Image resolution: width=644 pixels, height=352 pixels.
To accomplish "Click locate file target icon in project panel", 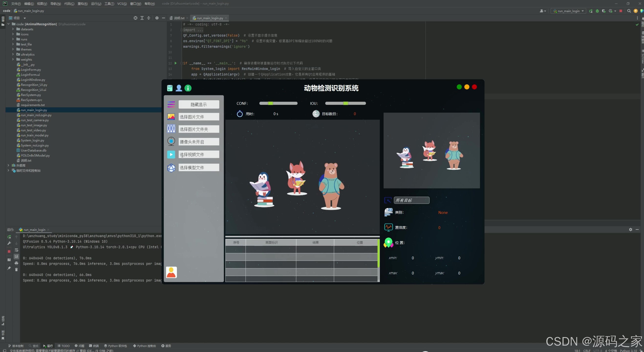I will pos(136,18).
